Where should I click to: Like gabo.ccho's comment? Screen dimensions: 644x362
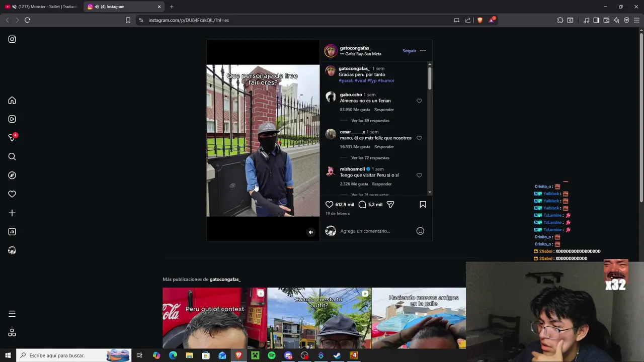point(419,101)
